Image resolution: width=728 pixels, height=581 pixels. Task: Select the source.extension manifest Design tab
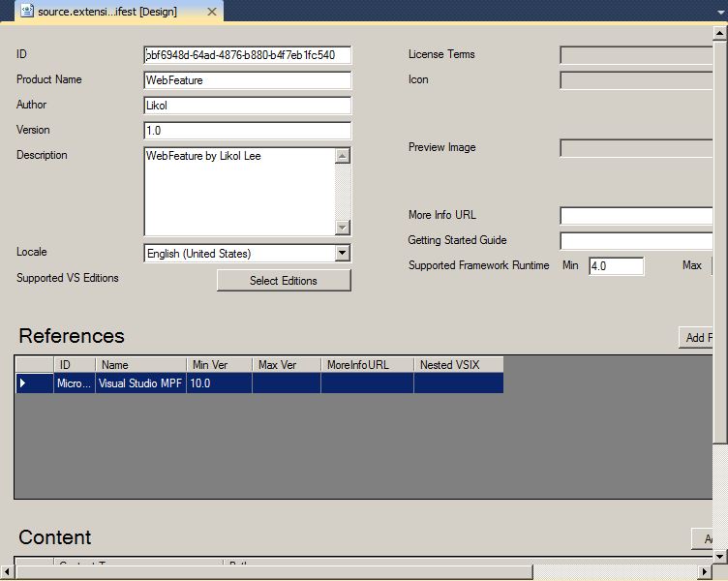click(119, 12)
